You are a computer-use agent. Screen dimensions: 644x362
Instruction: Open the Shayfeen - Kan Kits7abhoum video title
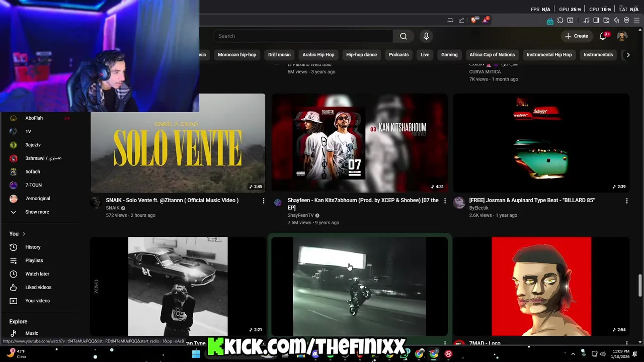pyautogui.click(x=363, y=204)
